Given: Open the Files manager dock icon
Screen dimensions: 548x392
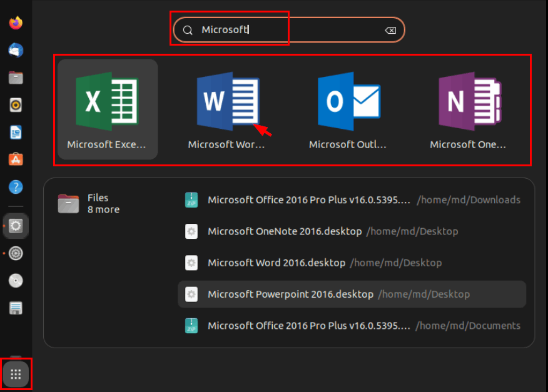Looking at the screenshot, I should [16, 78].
